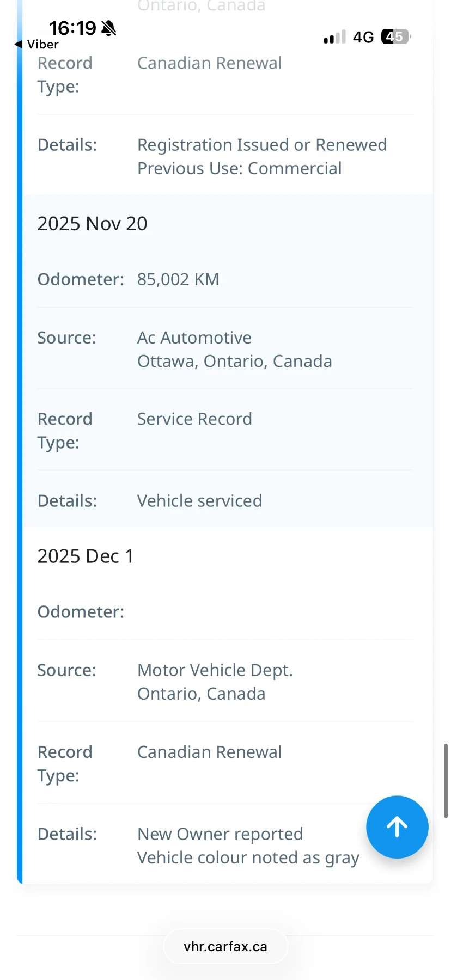
Task: Tap the 16:19 clock in status bar
Action: coord(72,28)
